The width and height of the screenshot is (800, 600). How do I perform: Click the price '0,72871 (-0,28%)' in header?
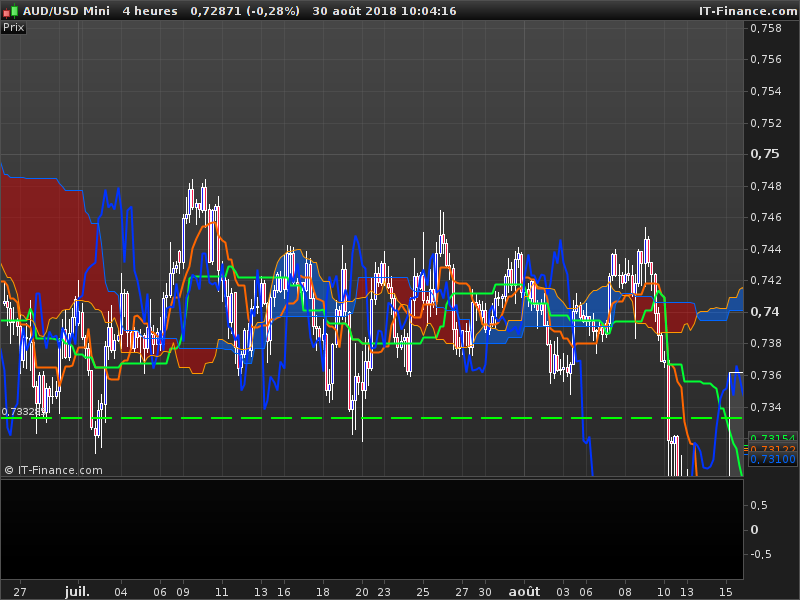pos(245,11)
